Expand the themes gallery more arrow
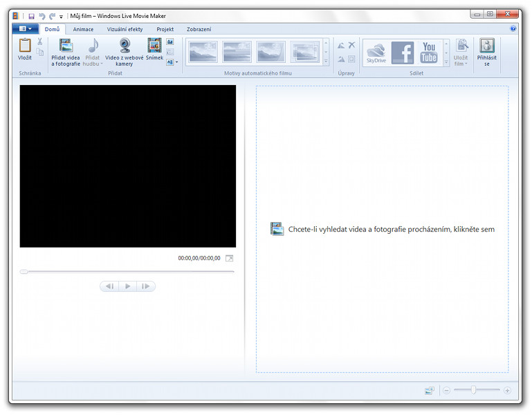Viewport: 532px width, 415px height. pyautogui.click(x=326, y=62)
